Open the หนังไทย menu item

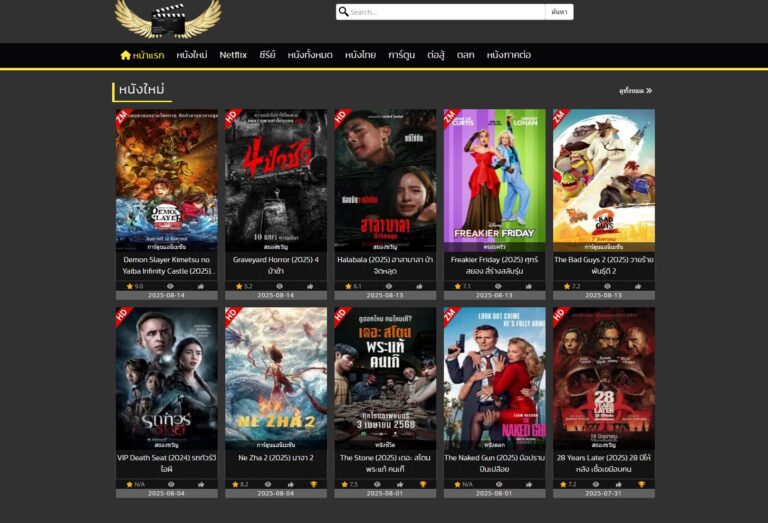(360, 55)
